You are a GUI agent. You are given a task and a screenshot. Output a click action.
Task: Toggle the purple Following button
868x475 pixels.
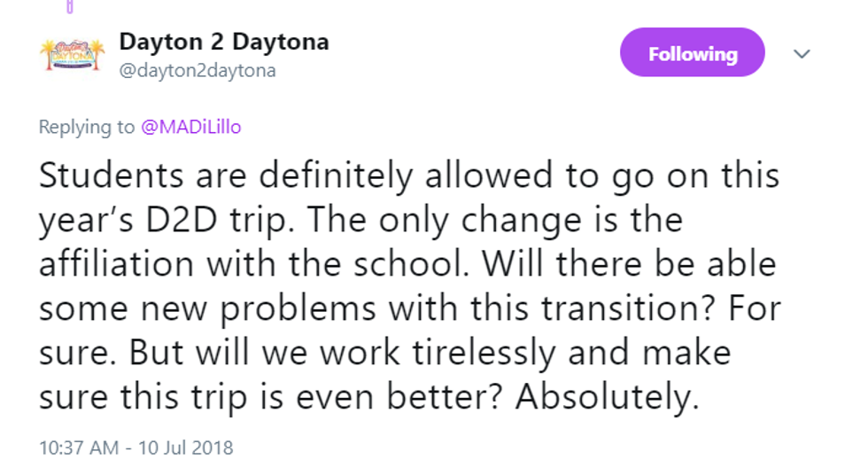(x=692, y=54)
